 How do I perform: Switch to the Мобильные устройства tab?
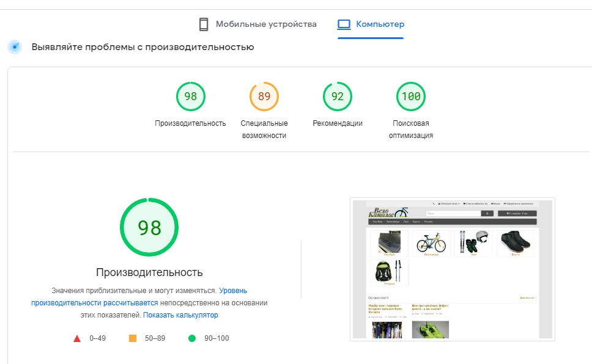point(258,24)
